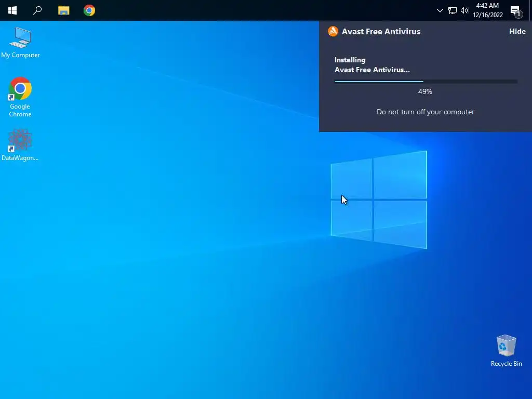
Task: Click the Avast installation progress bar
Action: click(426, 82)
